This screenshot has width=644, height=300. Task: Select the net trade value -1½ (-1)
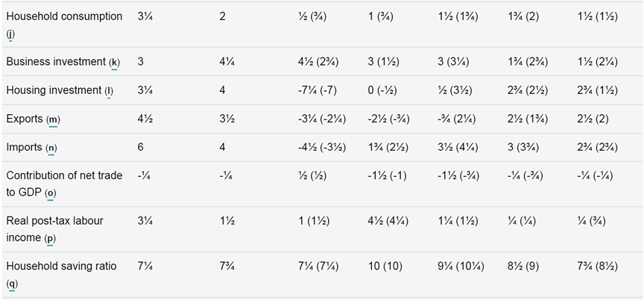(x=388, y=176)
